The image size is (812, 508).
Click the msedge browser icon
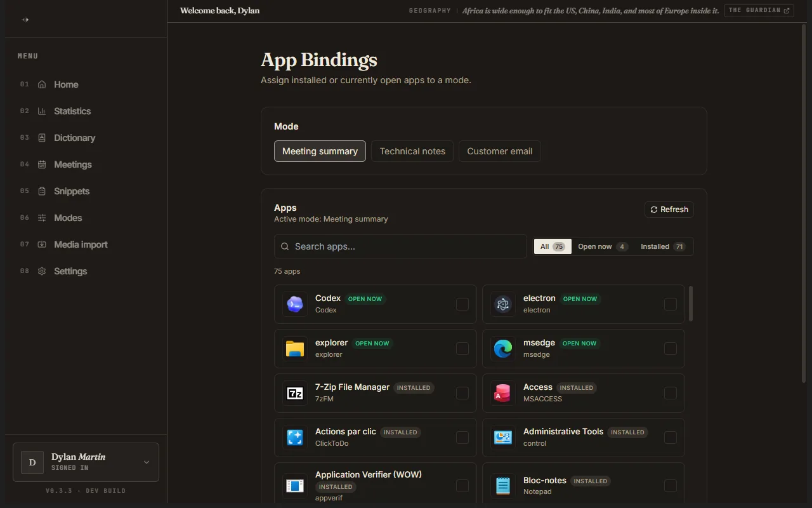pyautogui.click(x=503, y=349)
